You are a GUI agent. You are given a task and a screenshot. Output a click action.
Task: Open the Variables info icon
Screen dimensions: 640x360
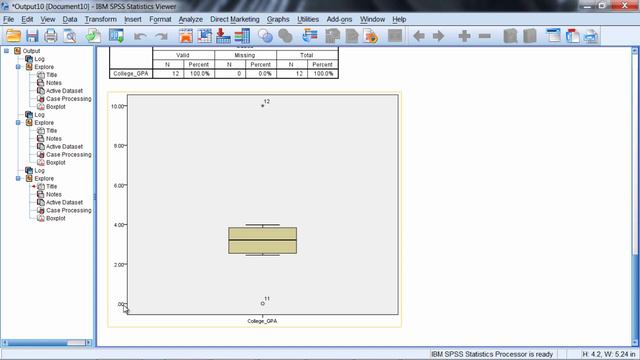[242, 36]
